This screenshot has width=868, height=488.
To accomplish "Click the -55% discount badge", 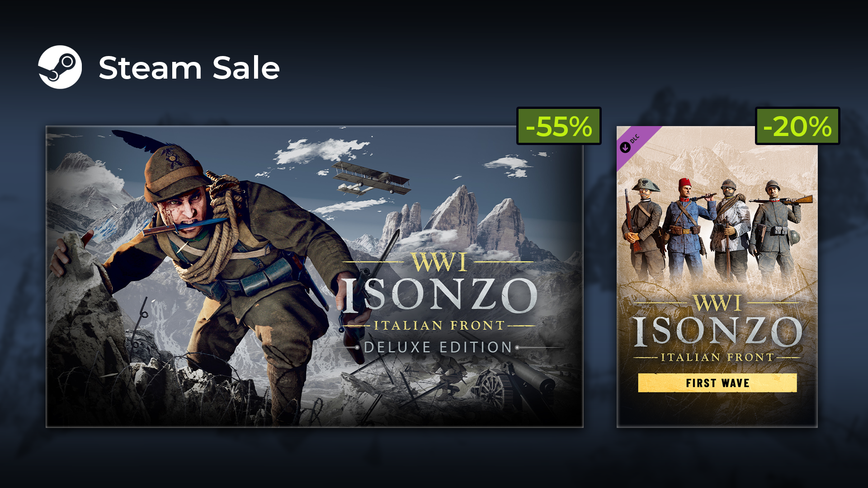I will click(559, 126).
